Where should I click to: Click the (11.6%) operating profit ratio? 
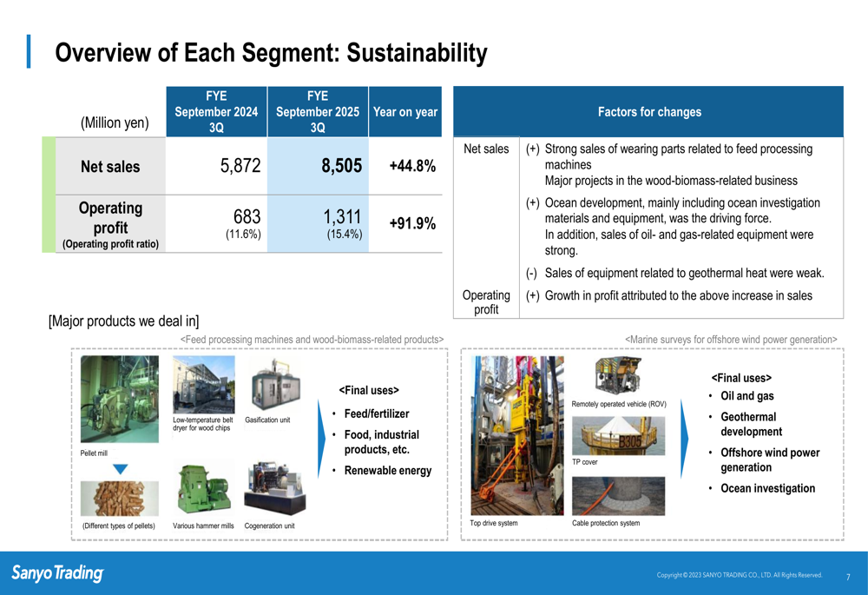243,234
